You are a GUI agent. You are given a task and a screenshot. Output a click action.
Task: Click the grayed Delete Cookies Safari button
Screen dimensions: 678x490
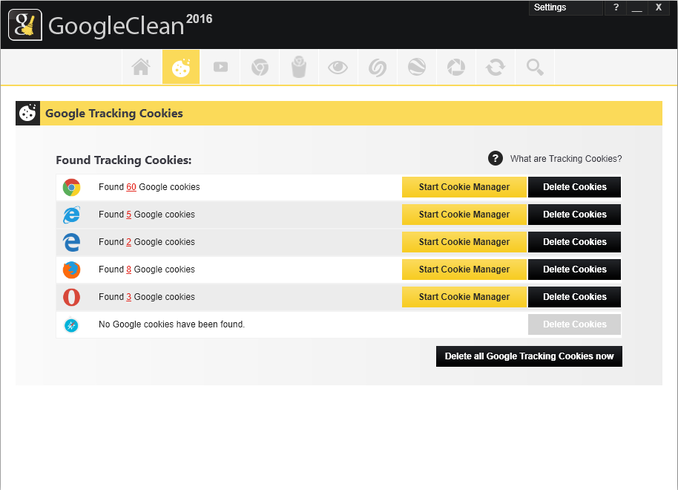click(x=575, y=324)
